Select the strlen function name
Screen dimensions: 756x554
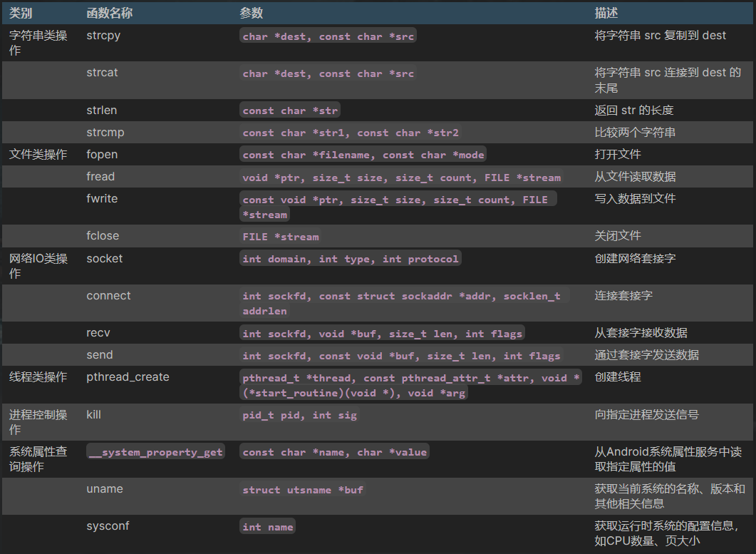(x=102, y=111)
